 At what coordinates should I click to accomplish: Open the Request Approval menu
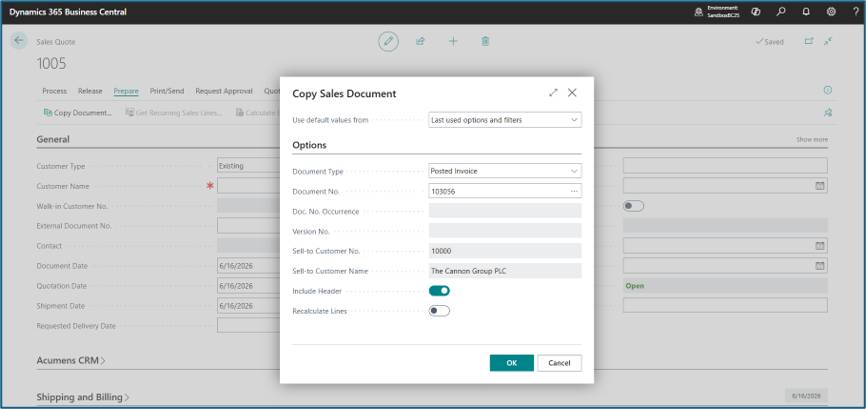click(224, 91)
